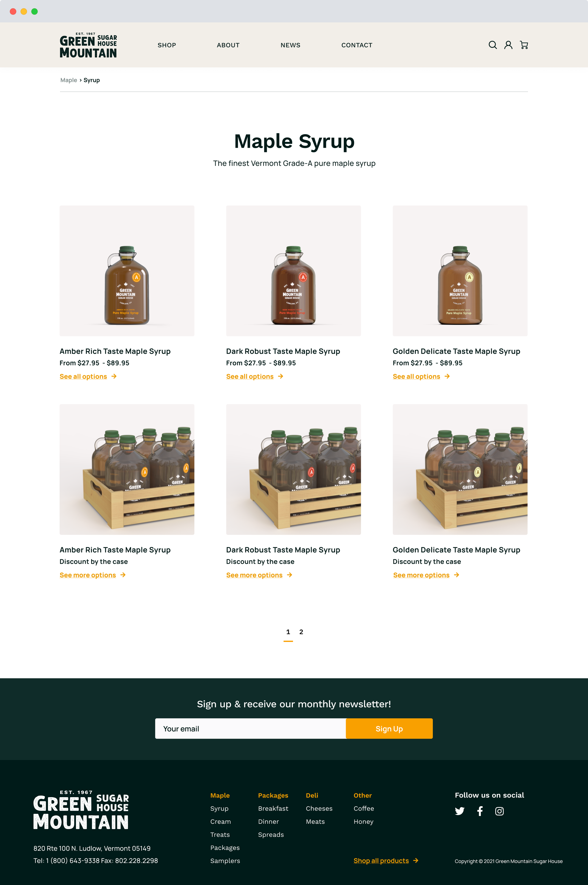Click the Green Mountain header logo
This screenshot has height=885, width=588.
tap(88, 45)
